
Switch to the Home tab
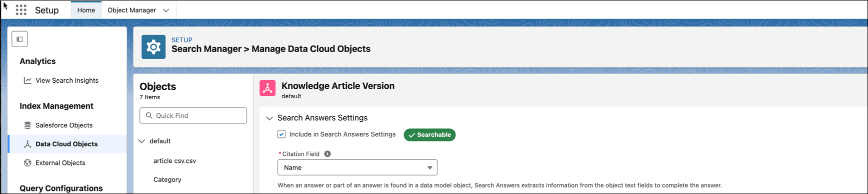click(x=86, y=10)
